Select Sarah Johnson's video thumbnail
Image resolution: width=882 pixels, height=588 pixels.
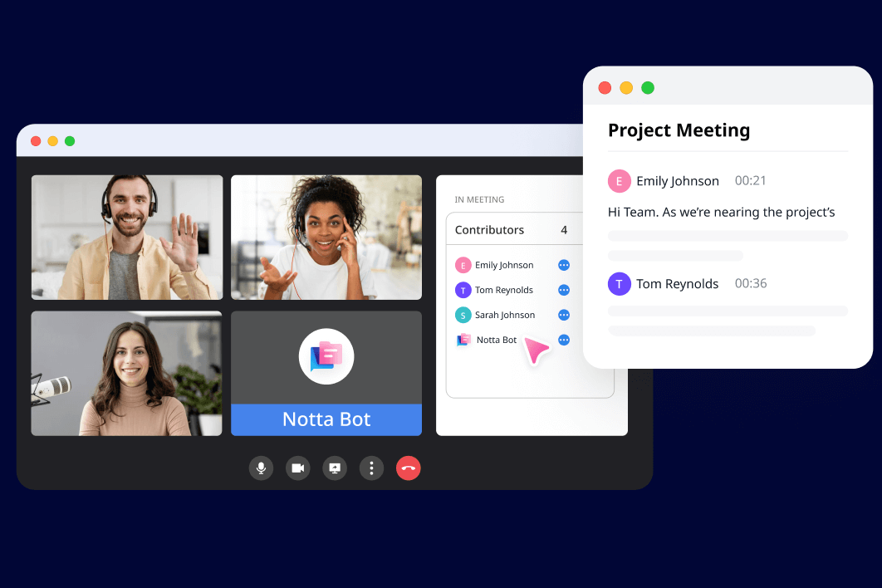click(x=126, y=373)
